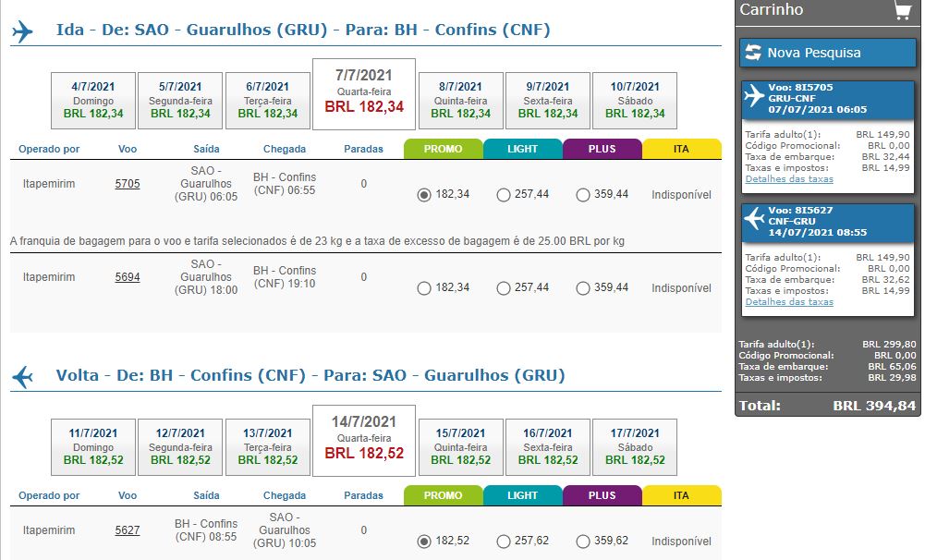Select PROMO fare 182,52 for flight 5627
Viewport: 925px width, 560px height.
click(423, 542)
